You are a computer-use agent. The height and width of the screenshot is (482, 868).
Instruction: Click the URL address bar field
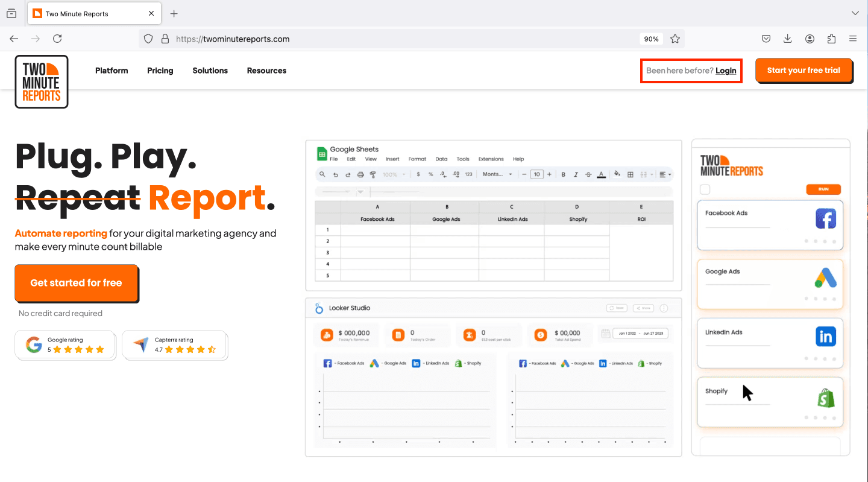pos(398,39)
